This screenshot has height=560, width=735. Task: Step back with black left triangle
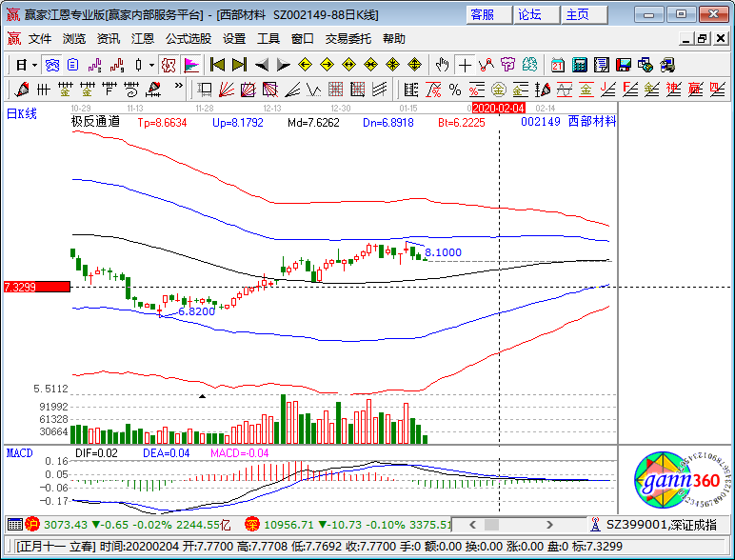point(262,65)
